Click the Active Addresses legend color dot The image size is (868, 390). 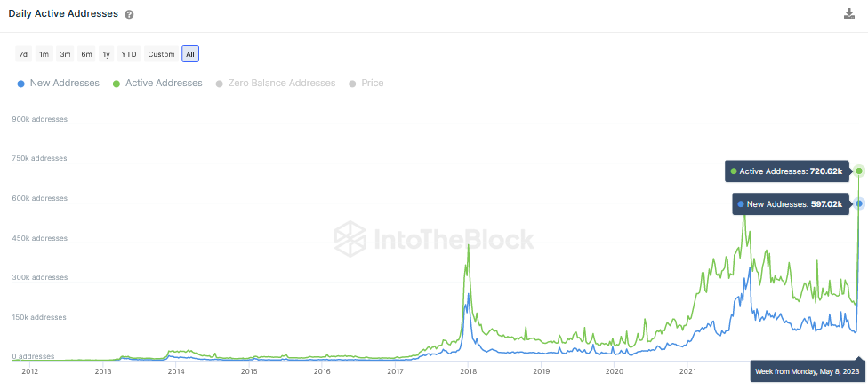pos(116,84)
